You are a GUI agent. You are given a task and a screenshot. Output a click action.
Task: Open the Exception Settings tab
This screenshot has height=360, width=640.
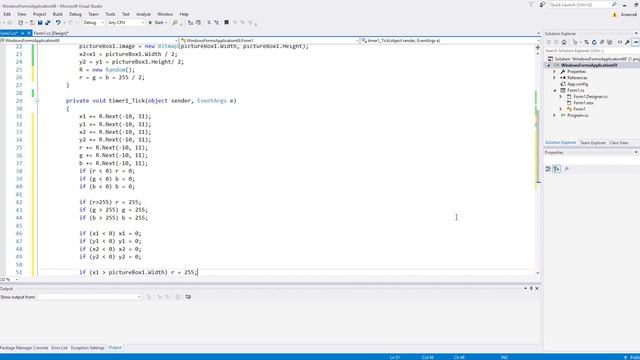pyautogui.click(x=88, y=348)
